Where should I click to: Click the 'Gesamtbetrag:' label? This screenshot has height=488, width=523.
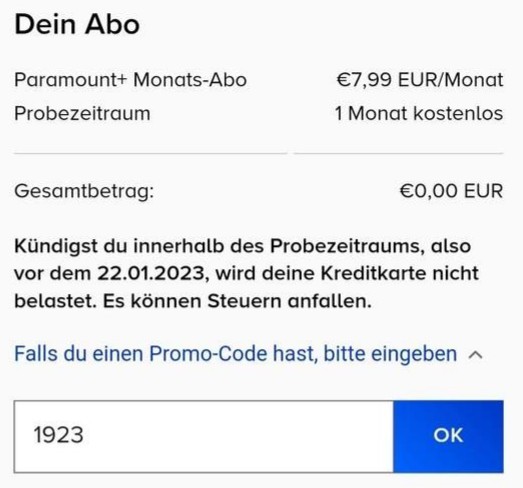(84, 191)
